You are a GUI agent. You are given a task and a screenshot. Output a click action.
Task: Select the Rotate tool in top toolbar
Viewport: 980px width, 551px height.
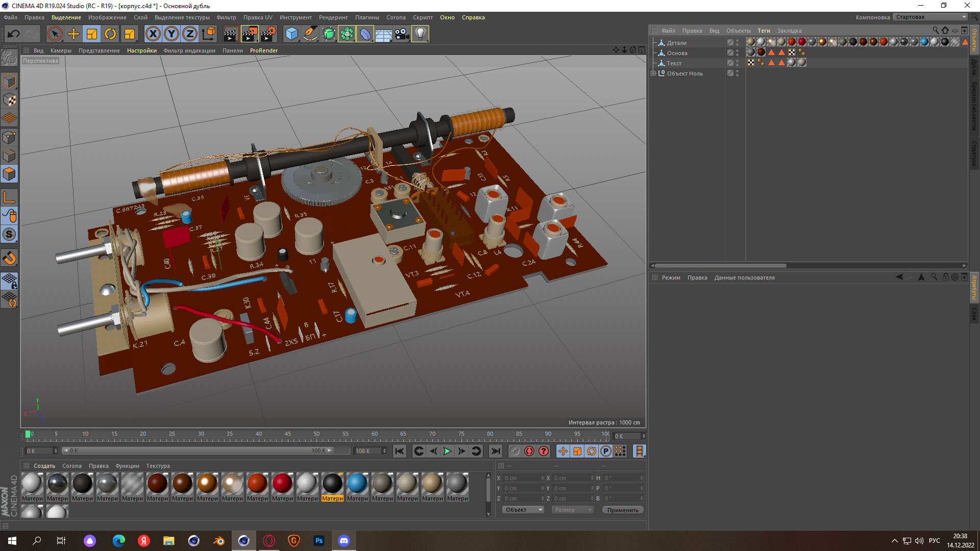(x=110, y=34)
